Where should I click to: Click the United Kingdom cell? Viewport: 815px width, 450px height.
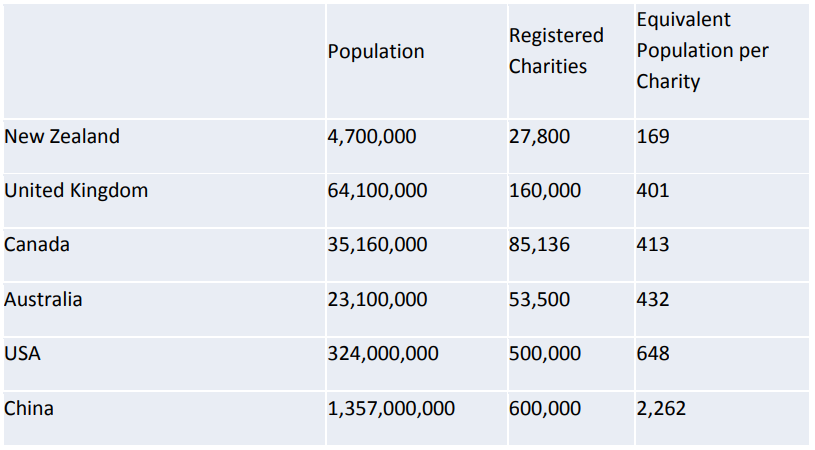76,191
